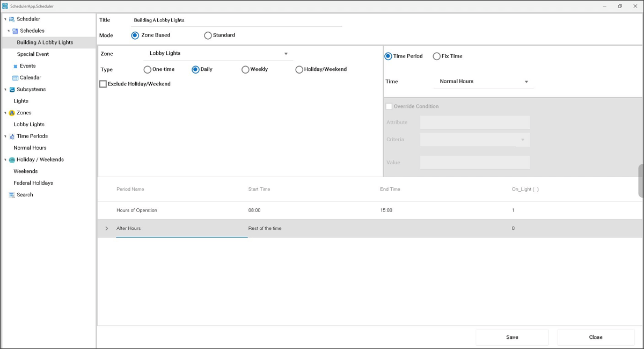The width and height of the screenshot is (644, 349).
Task: Open the Zone dropdown showing Lobby Lights
Action: click(x=286, y=54)
